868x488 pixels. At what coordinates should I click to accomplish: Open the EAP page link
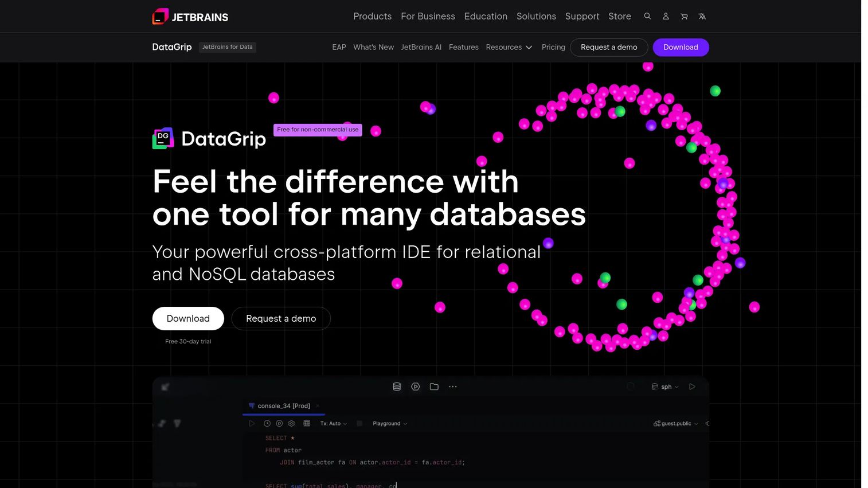[x=339, y=47]
